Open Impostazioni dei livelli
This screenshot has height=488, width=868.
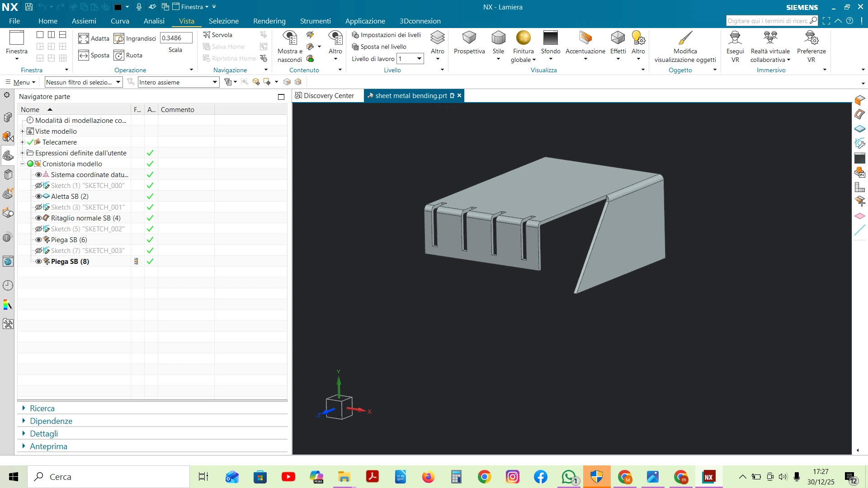coord(387,35)
